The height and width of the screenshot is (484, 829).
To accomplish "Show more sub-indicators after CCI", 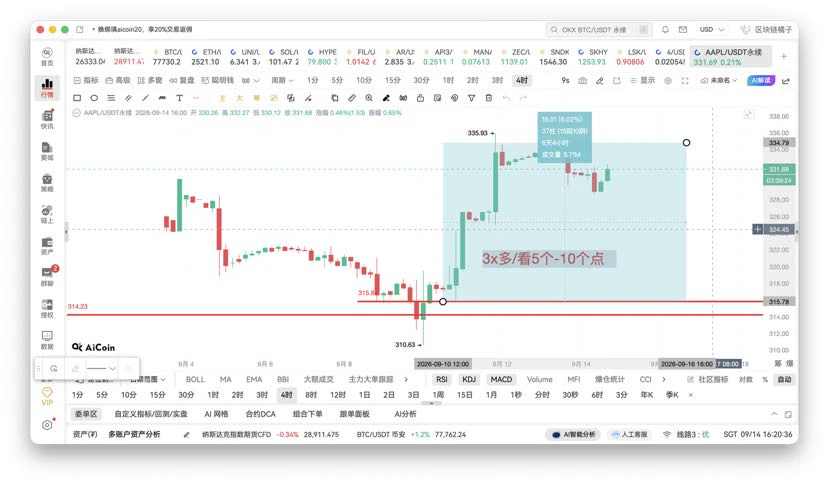I will (x=664, y=379).
